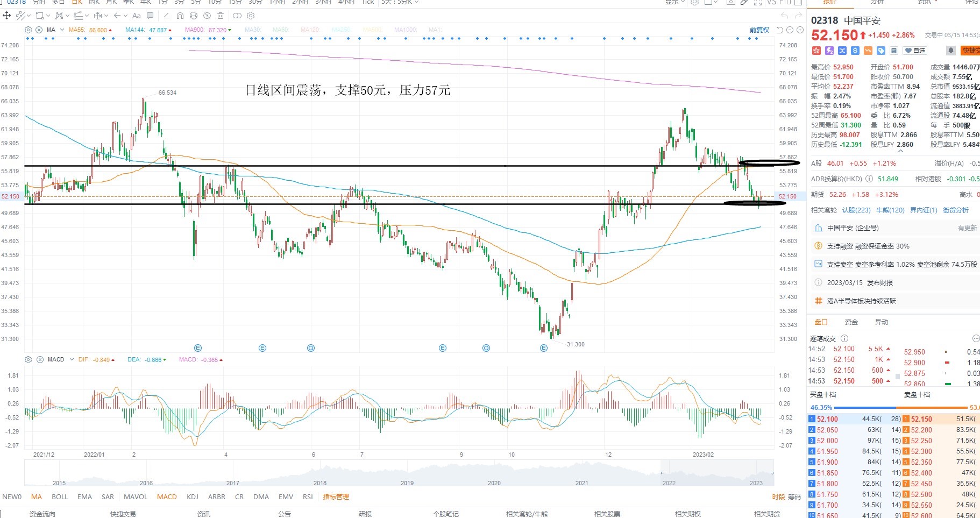Expand the MA indicator dropdown
The width and height of the screenshot is (980, 518).
click(x=62, y=30)
